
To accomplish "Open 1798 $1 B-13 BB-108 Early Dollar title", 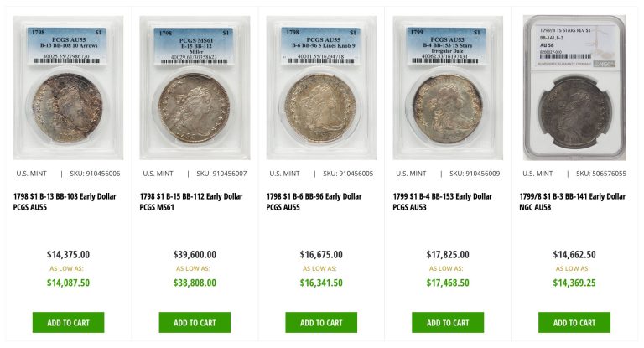I will pos(65,202).
